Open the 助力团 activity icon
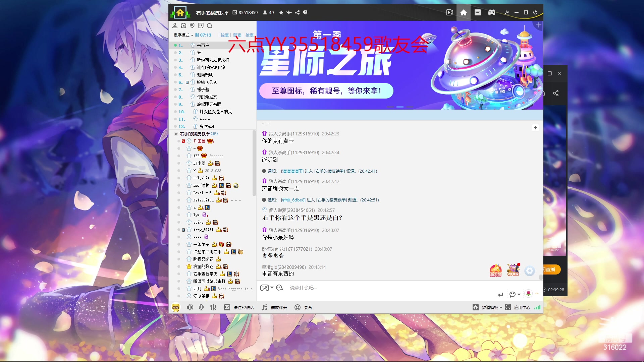 (496, 270)
